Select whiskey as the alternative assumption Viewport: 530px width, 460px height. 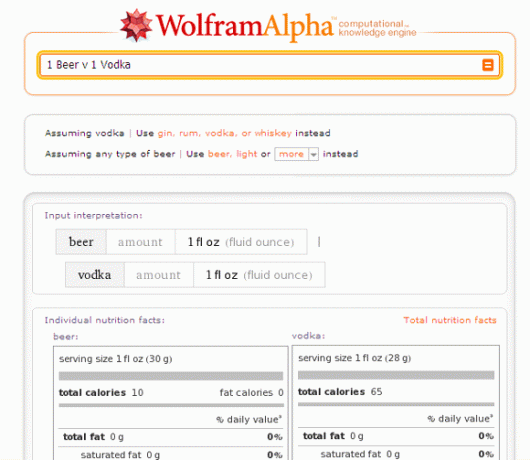(273, 133)
